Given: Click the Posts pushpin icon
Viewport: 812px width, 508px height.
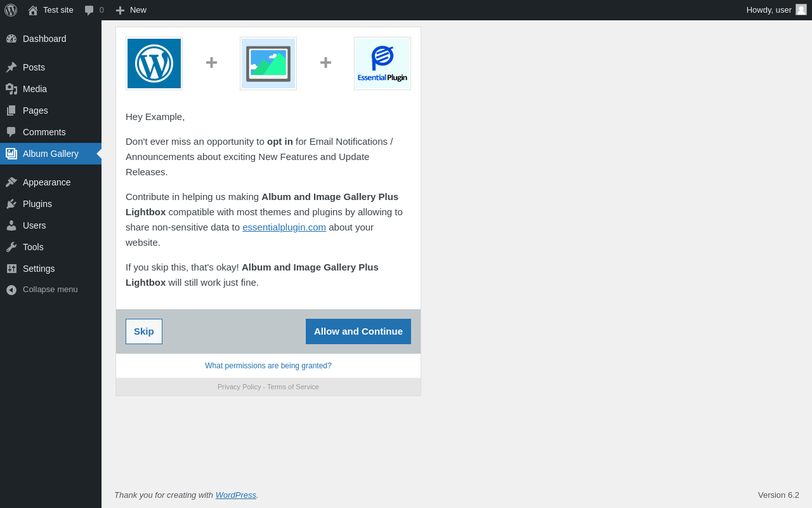Looking at the screenshot, I should [x=11, y=67].
